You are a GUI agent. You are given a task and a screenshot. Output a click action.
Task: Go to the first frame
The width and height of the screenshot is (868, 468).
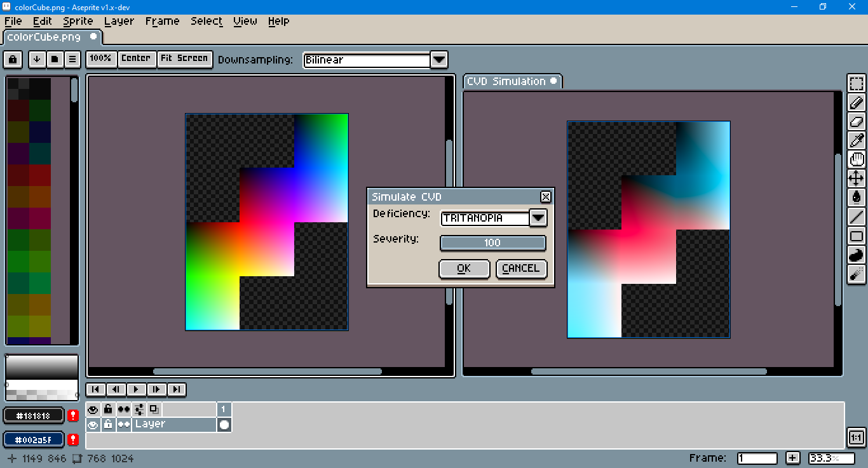click(95, 389)
